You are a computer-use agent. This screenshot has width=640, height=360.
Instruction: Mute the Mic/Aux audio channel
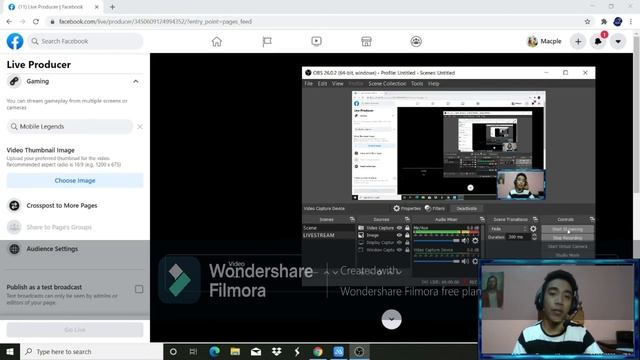point(465,241)
